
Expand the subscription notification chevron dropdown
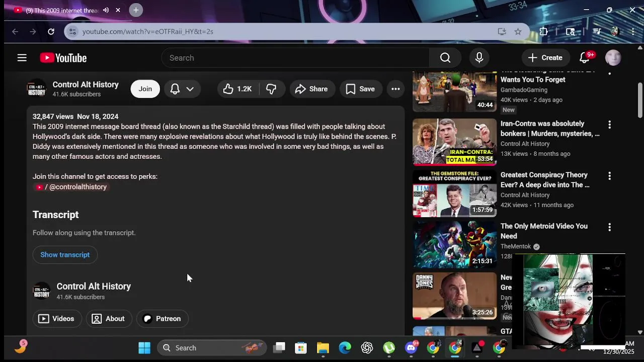coord(190,89)
